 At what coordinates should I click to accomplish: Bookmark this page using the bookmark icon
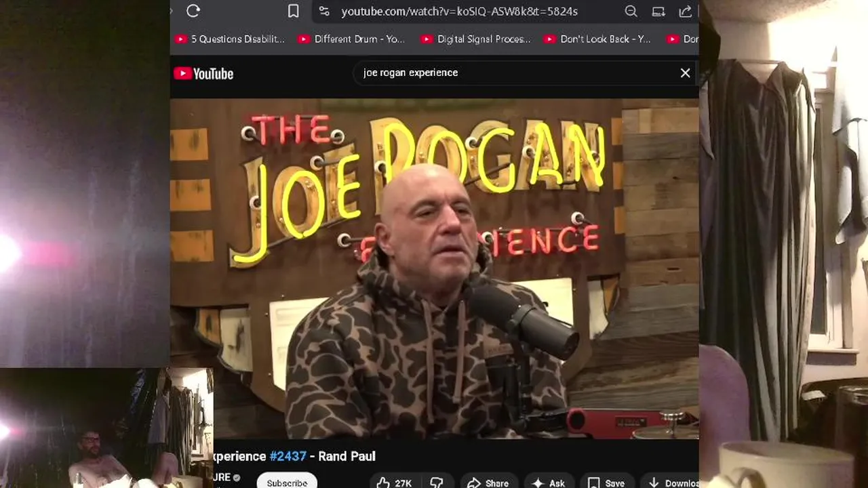[x=293, y=11]
